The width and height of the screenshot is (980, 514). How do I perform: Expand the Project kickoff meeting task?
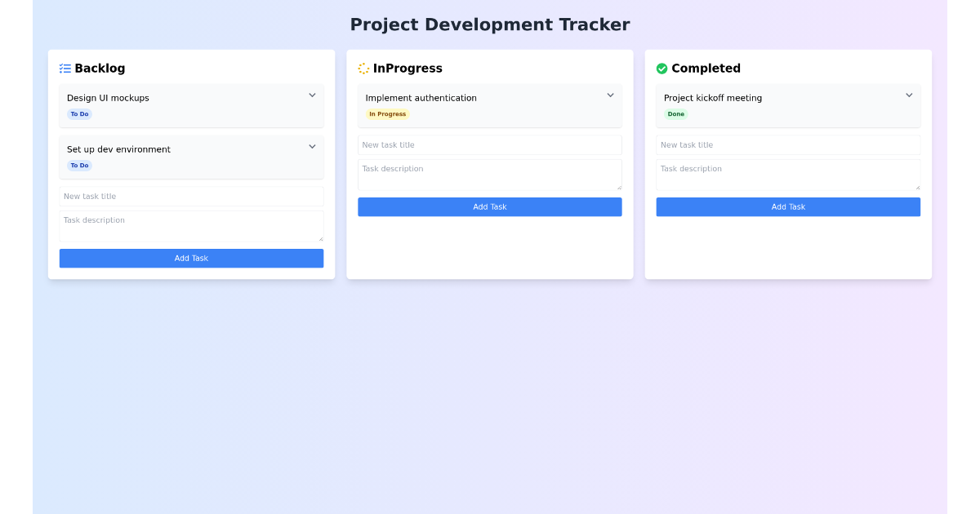909,95
